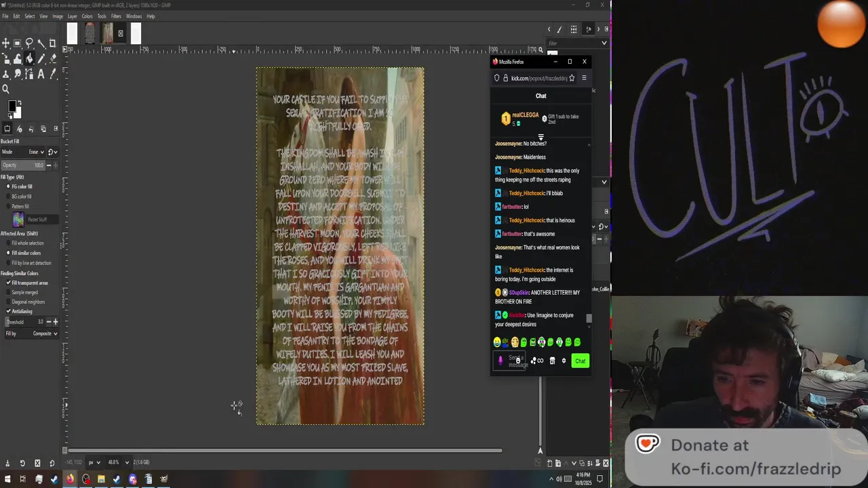Select Pattern fill radio button
Viewport: 868px width, 488px height.
point(8,206)
